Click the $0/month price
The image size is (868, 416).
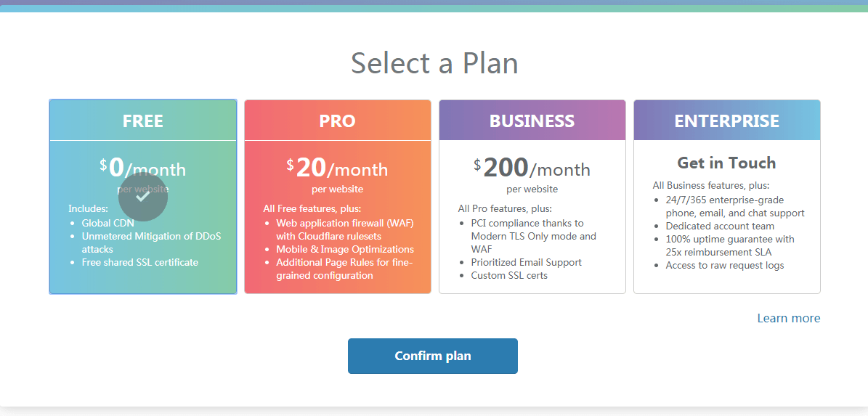(143, 168)
